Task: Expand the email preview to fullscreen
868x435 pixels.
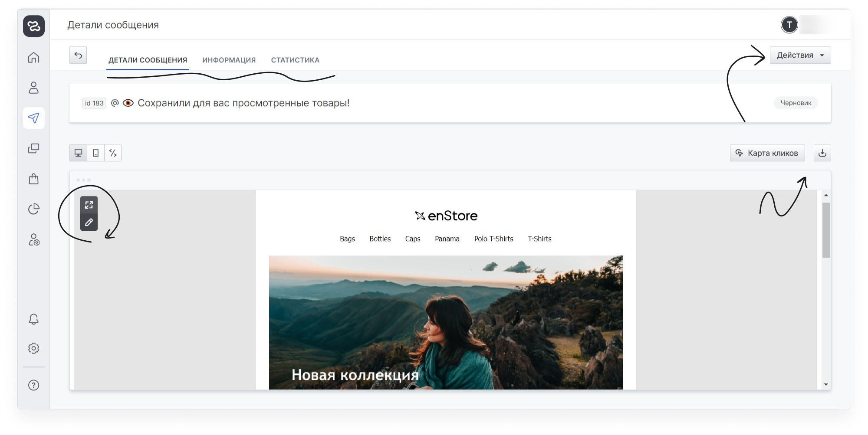Action: [89, 205]
